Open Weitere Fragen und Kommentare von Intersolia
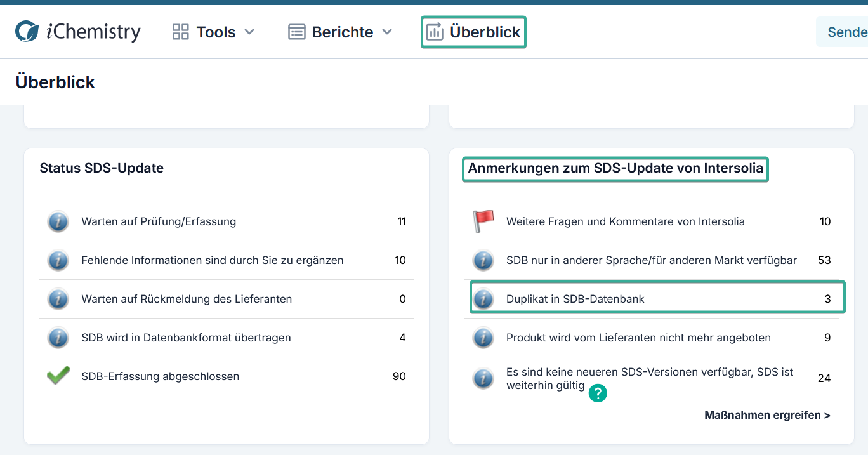The height and width of the screenshot is (455, 868). 652,221
